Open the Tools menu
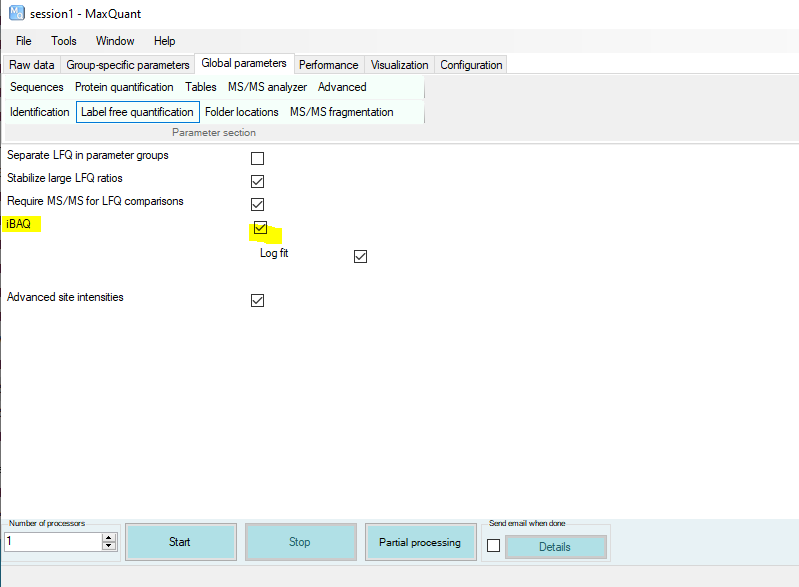Image resolution: width=799 pixels, height=587 pixels. [x=64, y=41]
